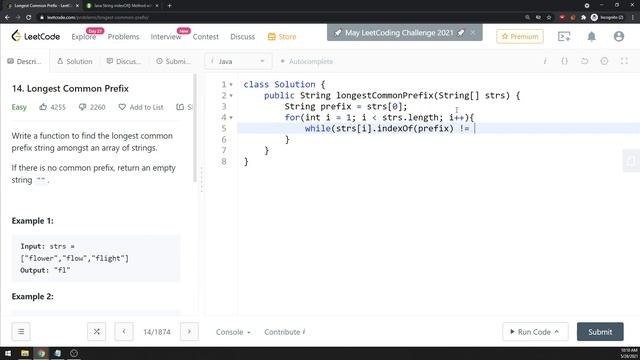Image resolution: width=640 pixels, height=360 pixels.
Task: Switch to the Discuss problem tab
Action: [123, 61]
